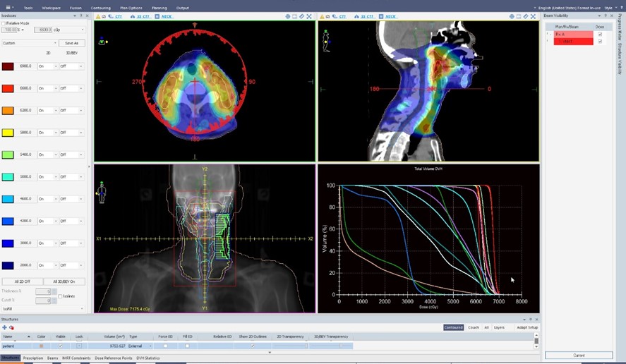The height and width of the screenshot is (364, 626).
Task: Click the patient orientation figure in the BEV view
Action: pos(102,193)
